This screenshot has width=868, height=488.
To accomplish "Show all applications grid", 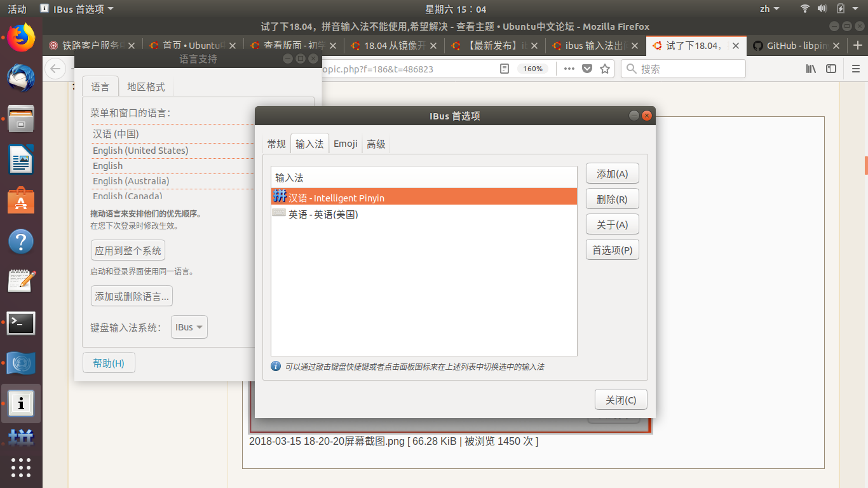I will coord(21,467).
